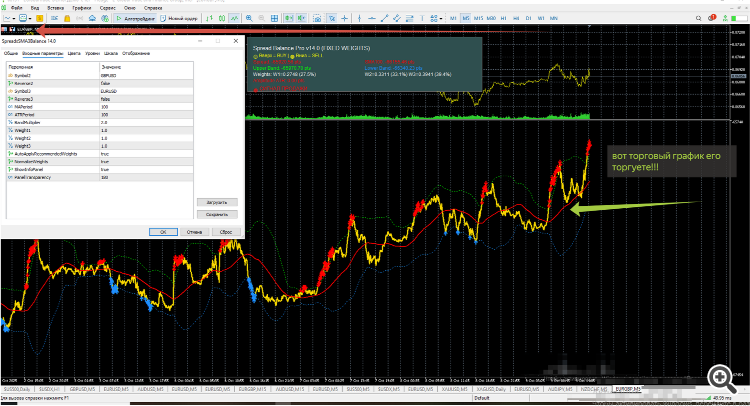Click the globe community toolbar icon
This screenshot has width=750, height=406.
pos(104,18)
